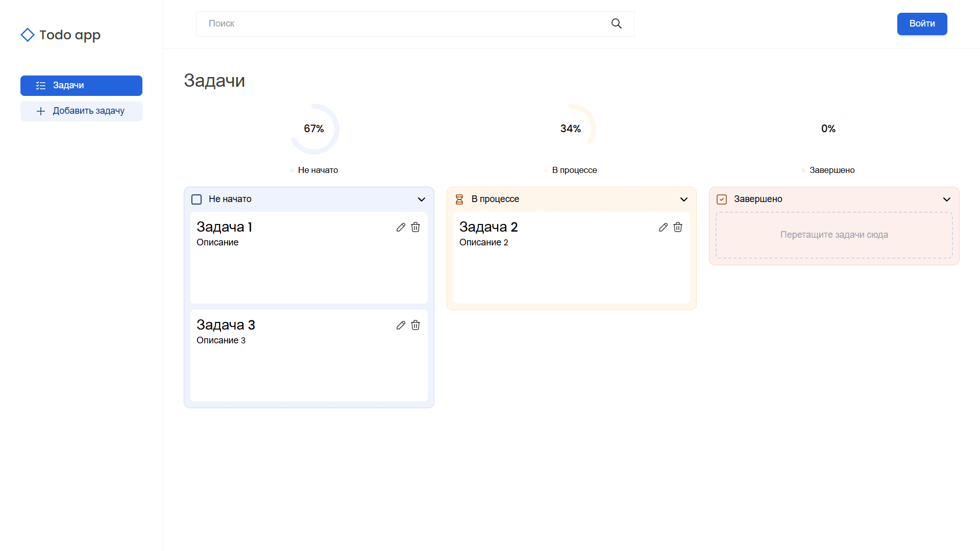Click the checklist icon in Задачи menu
This screenshot has width=980, height=551.
coord(41,86)
